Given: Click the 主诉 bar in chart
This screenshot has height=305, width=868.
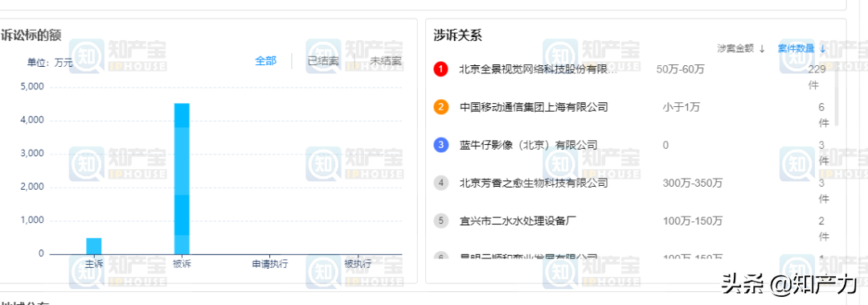Looking at the screenshot, I should tap(93, 246).
